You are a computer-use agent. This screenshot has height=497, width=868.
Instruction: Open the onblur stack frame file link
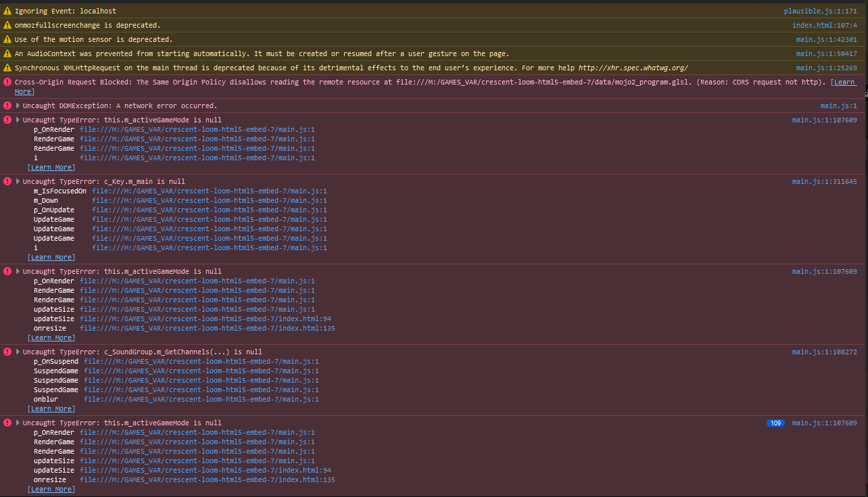(x=201, y=400)
